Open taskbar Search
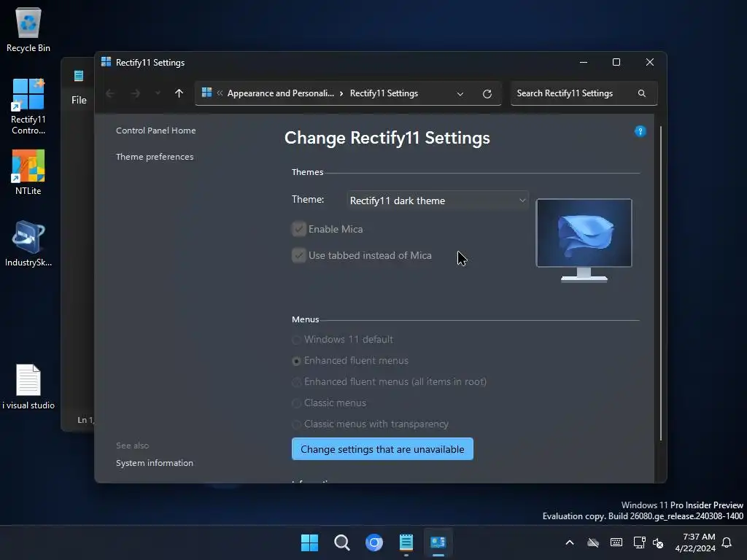Viewport: 747px width, 560px height. pyautogui.click(x=342, y=542)
